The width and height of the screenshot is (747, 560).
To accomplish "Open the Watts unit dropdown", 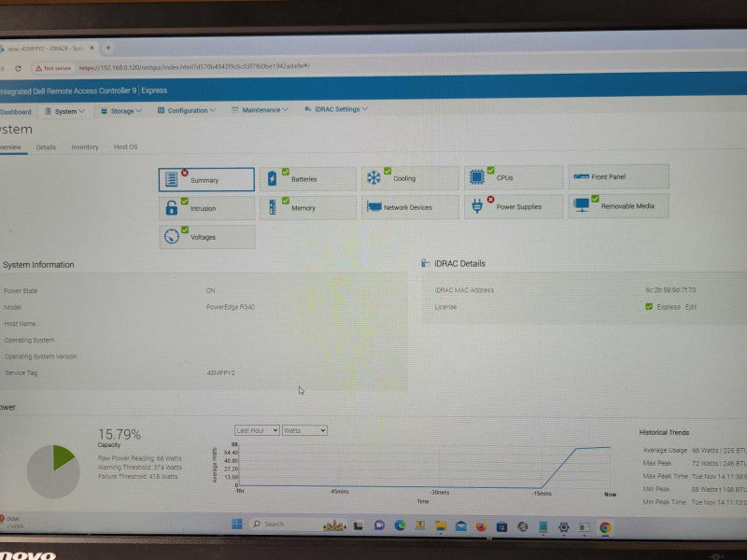I will [x=304, y=430].
